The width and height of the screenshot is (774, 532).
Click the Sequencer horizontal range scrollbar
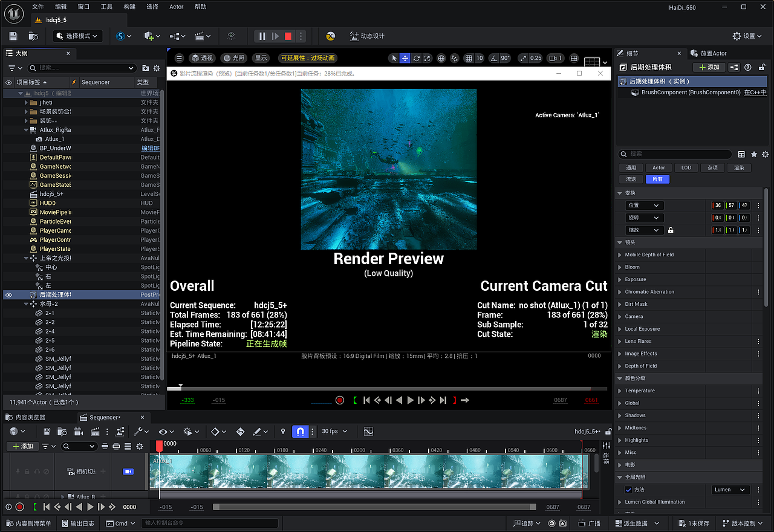click(x=374, y=507)
